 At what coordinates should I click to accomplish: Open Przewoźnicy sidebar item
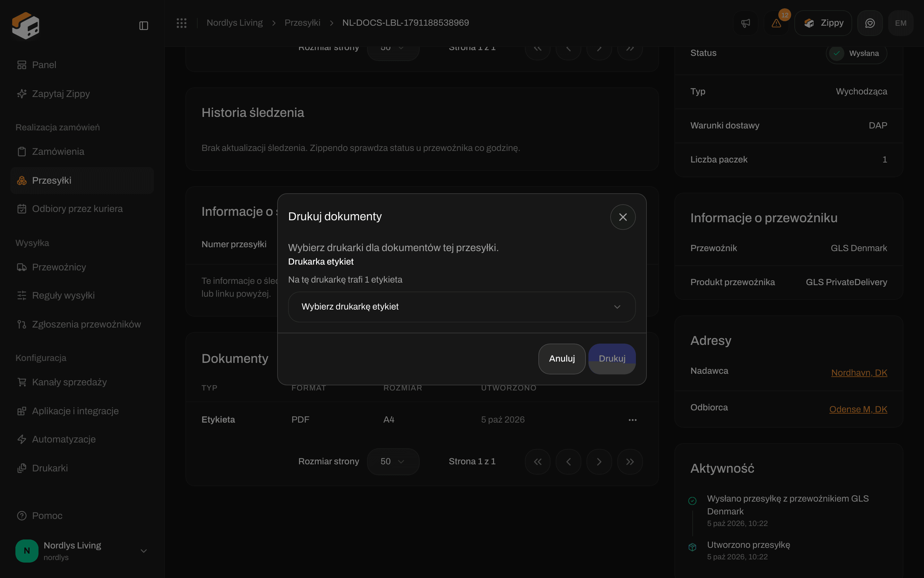point(82,267)
